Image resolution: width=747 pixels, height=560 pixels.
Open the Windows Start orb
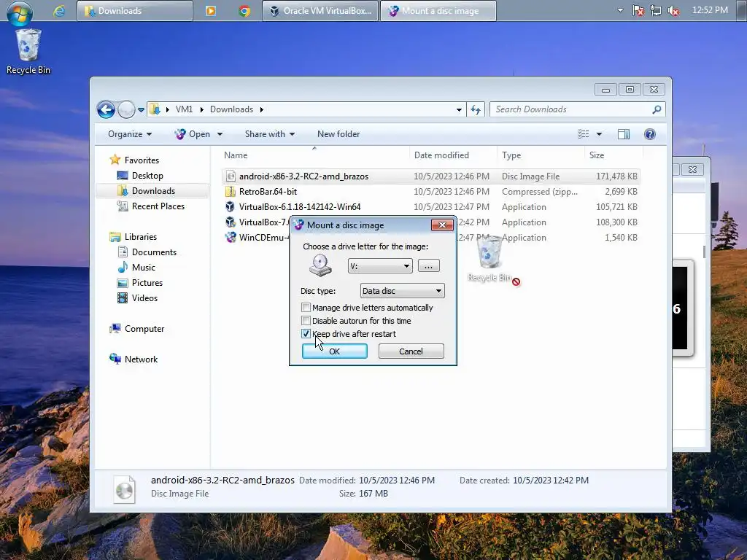(19, 12)
